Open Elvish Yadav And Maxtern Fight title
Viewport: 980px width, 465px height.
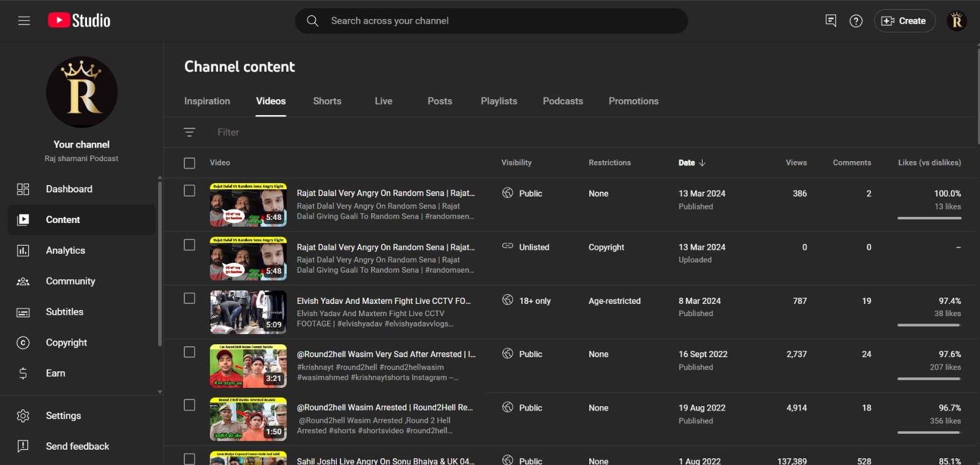(x=384, y=301)
